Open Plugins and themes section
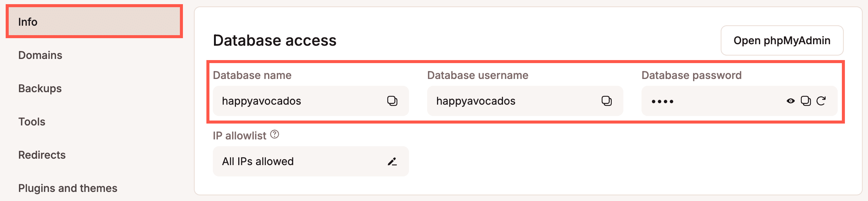This screenshot has width=868, height=201. tap(68, 188)
